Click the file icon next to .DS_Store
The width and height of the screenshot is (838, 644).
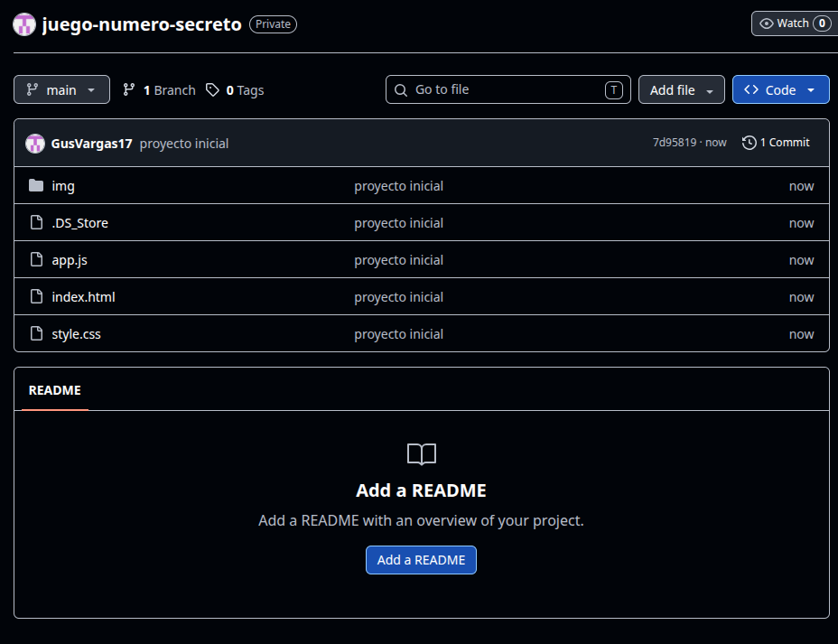[x=36, y=222]
